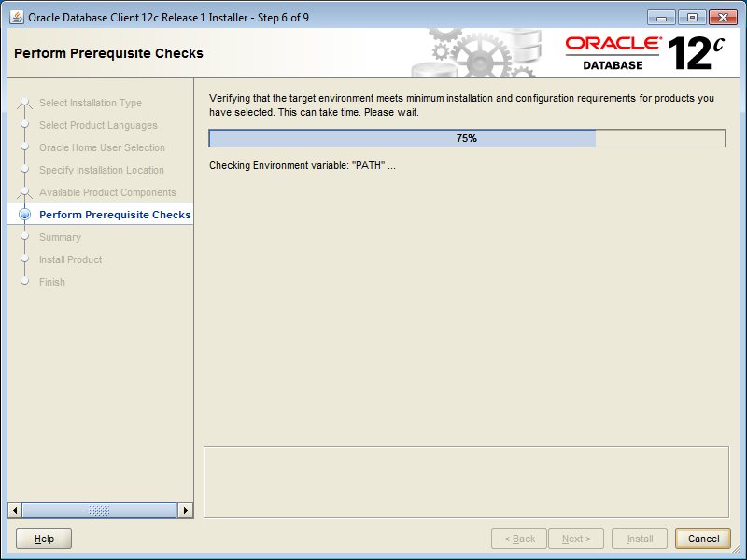747x560 pixels.
Task: Click the empty details pane at bottom
Action: point(466,482)
